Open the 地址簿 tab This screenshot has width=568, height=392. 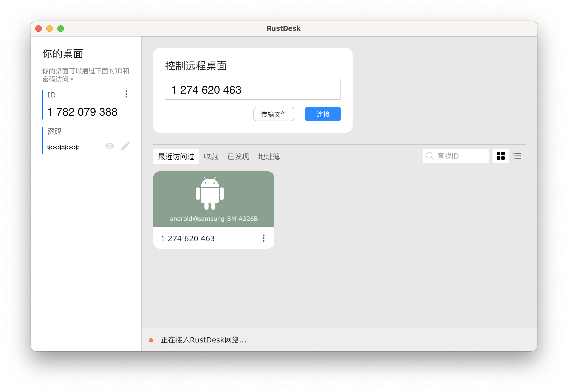pos(269,156)
